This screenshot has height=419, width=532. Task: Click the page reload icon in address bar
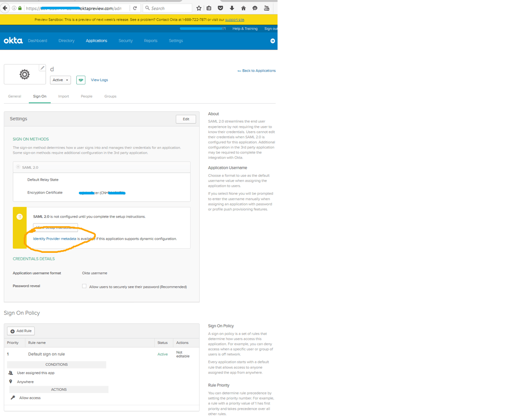(135, 8)
